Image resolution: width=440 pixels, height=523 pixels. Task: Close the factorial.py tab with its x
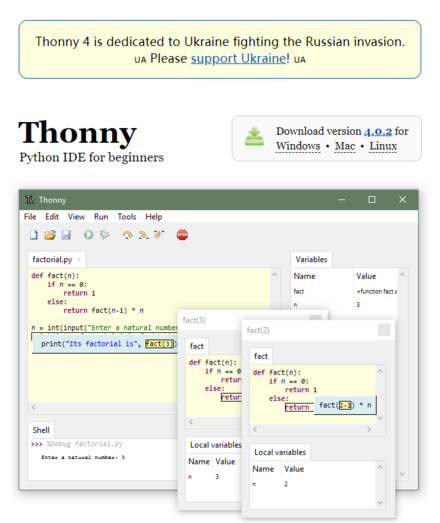pos(79,259)
